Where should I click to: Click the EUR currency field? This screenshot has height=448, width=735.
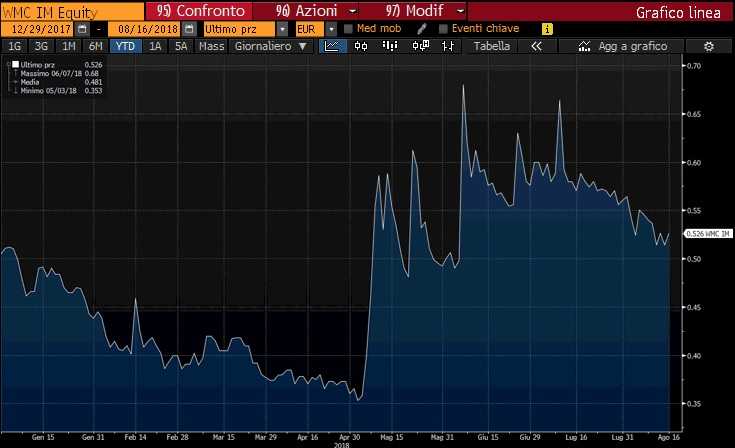pos(309,29)
